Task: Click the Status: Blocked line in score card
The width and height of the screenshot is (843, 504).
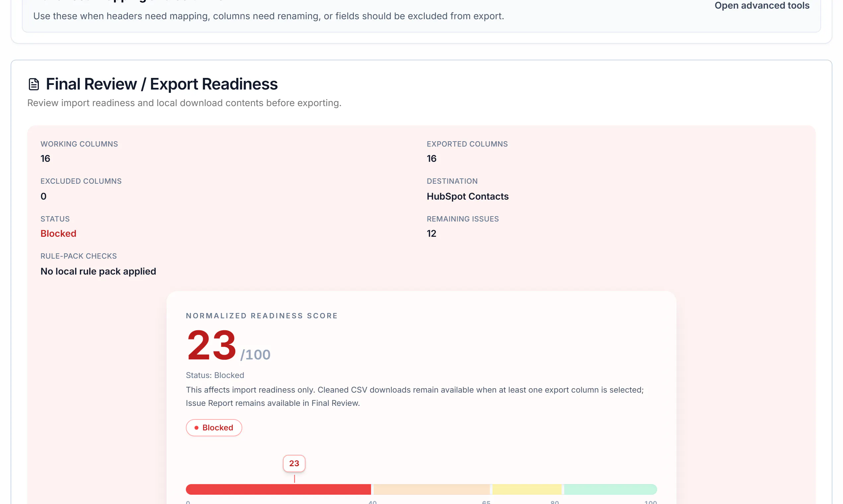Action: pyautogui.click(x=215, y=375)
